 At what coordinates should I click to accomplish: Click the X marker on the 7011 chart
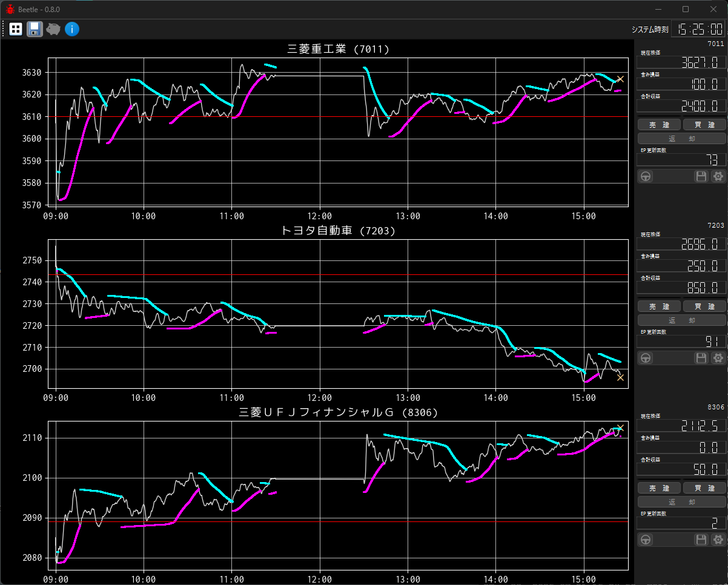(620, 79)
